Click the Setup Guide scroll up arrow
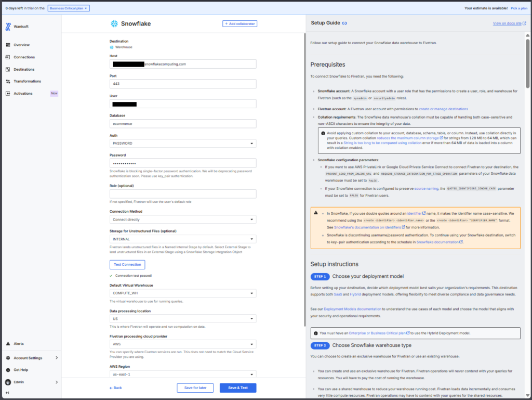The image size is (532, 400). click(x=528, y=35)
